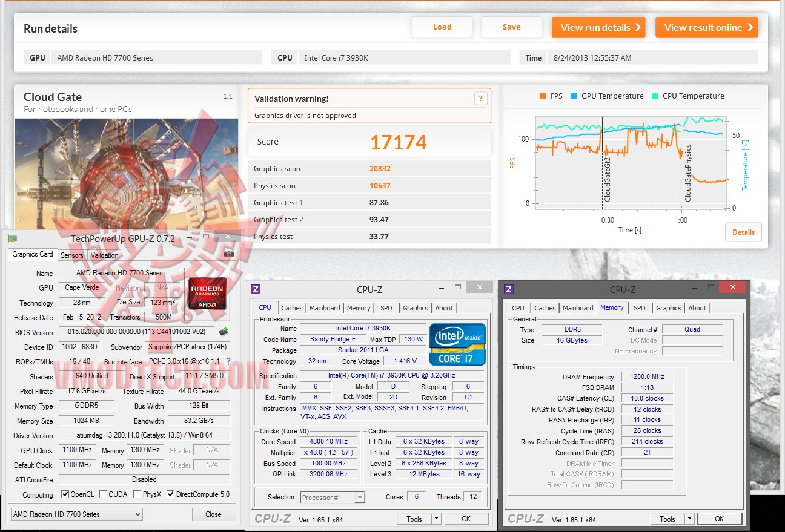Open the Processor #1 selection dropdown

(x=333, y=498)
